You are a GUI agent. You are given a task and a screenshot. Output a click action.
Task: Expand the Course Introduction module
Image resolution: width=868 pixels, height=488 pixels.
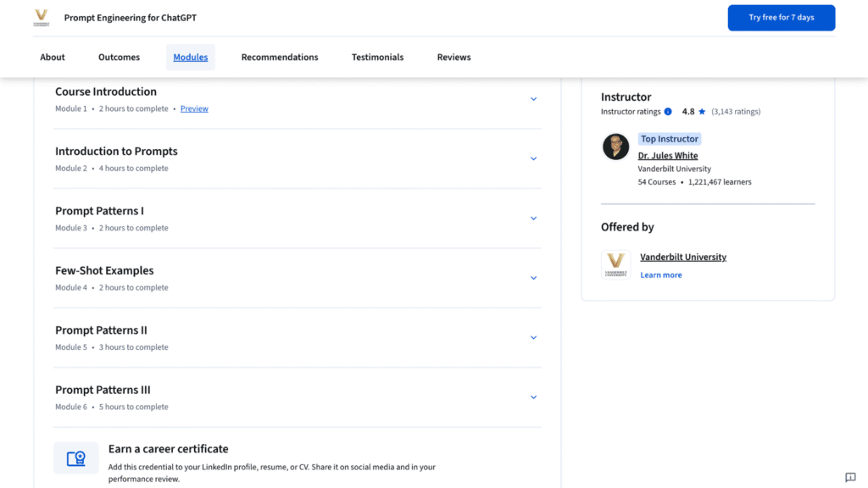click(x=534, y=99)
